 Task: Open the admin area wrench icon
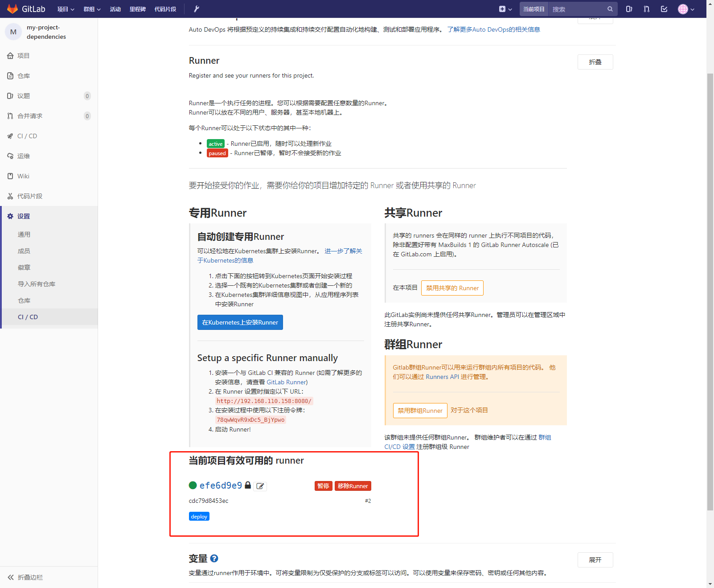point(197,9)
